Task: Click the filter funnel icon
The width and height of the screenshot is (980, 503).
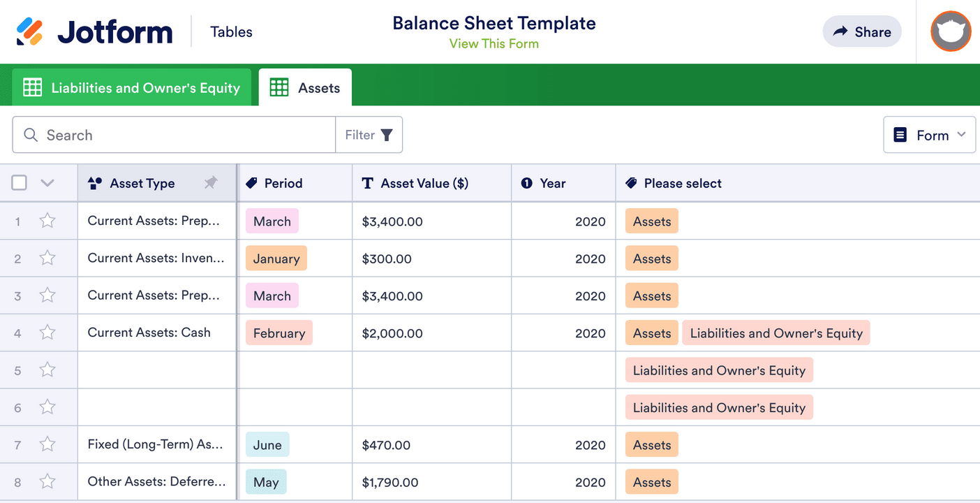Action: click(387, 135)
